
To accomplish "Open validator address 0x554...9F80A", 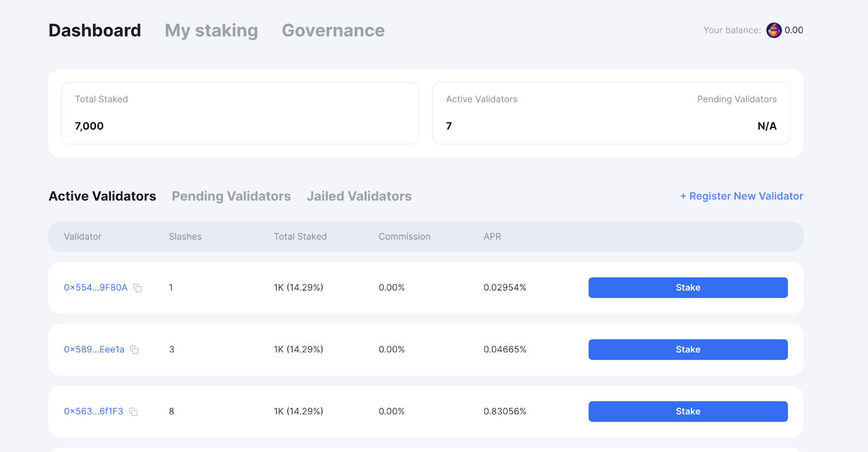I will 95,288.
